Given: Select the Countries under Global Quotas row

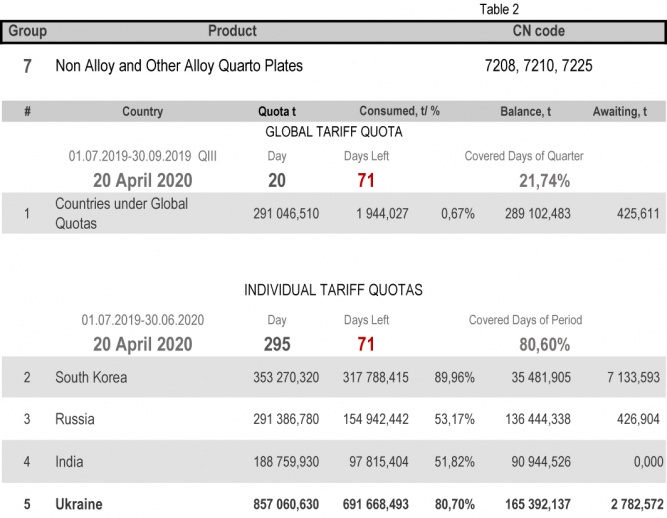Looking at the screenshot, I should coord(121,214).
